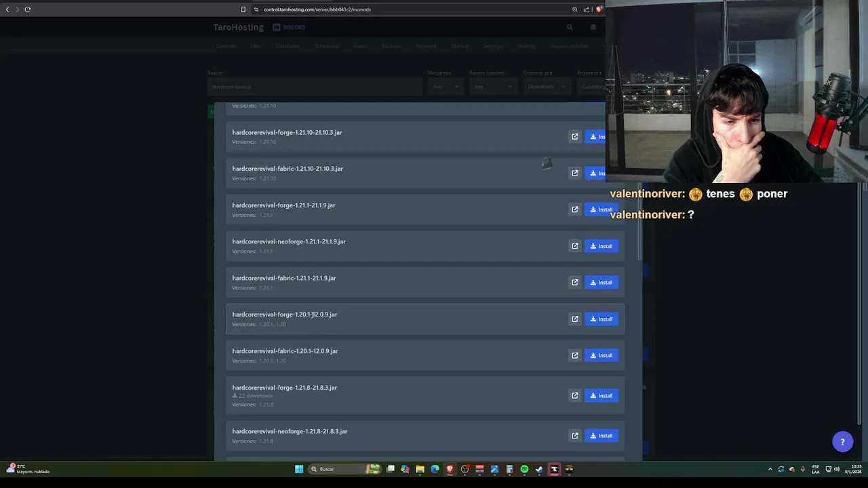Install hardcorerevival-neoforge-1.21.8-21.8.3.jar

pyautogui.click(x=601, y=436)
